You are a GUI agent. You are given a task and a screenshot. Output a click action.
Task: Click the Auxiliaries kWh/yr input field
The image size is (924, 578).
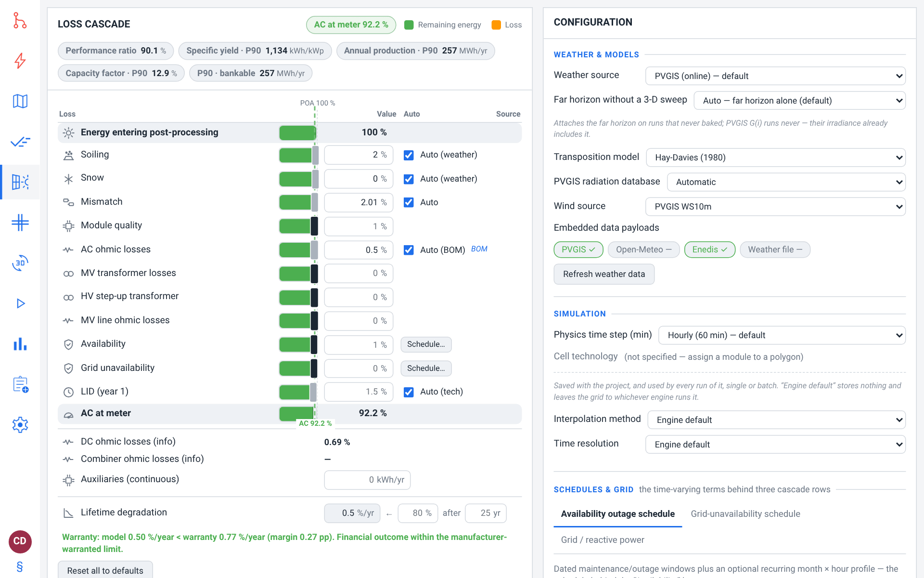367,480
